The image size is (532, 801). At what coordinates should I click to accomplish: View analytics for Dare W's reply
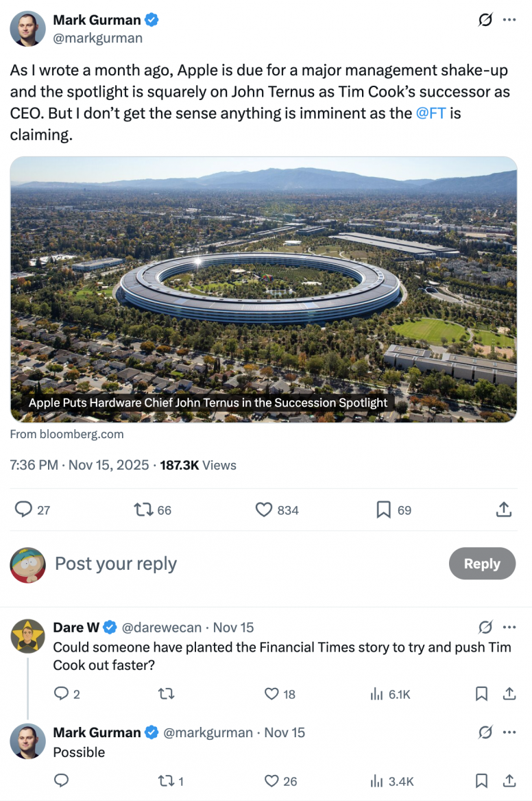[x=376, y=694]
